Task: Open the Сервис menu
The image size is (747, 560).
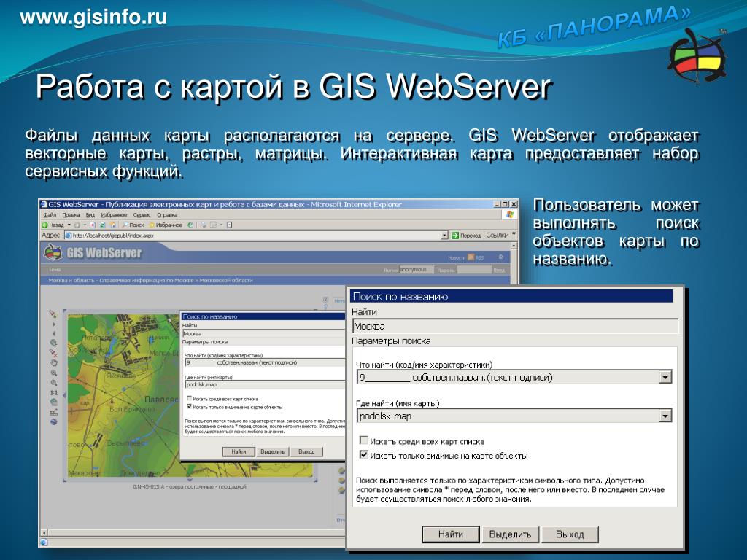Action: point(142,215)
